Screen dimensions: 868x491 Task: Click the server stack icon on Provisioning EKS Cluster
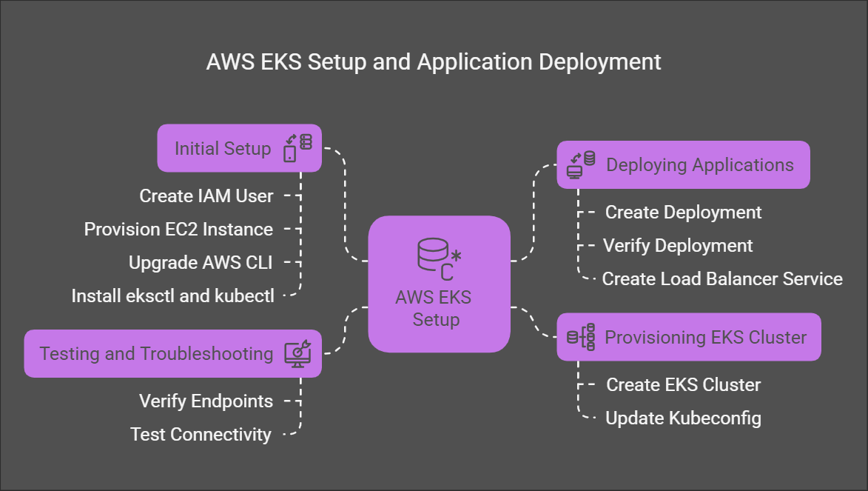(581, 337)
